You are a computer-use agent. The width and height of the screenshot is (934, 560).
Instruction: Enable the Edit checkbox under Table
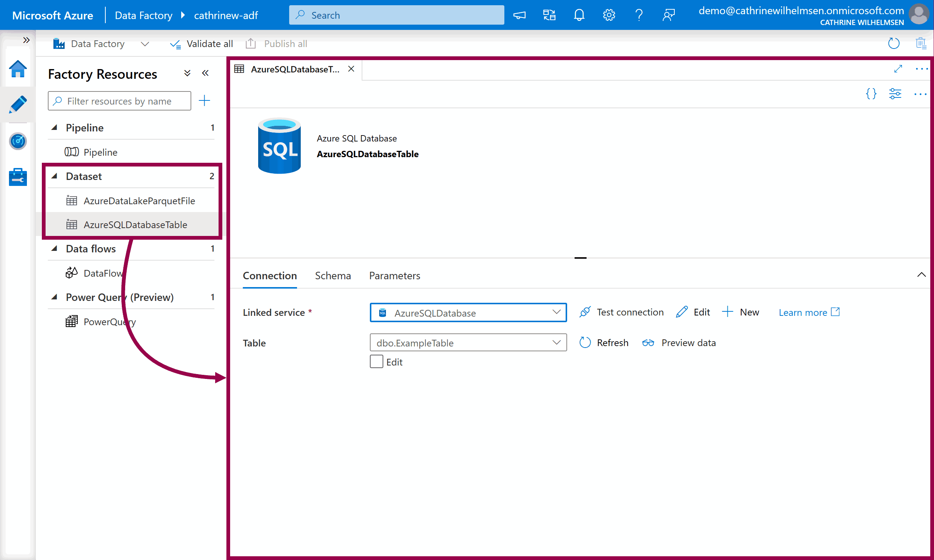point(376,361)
